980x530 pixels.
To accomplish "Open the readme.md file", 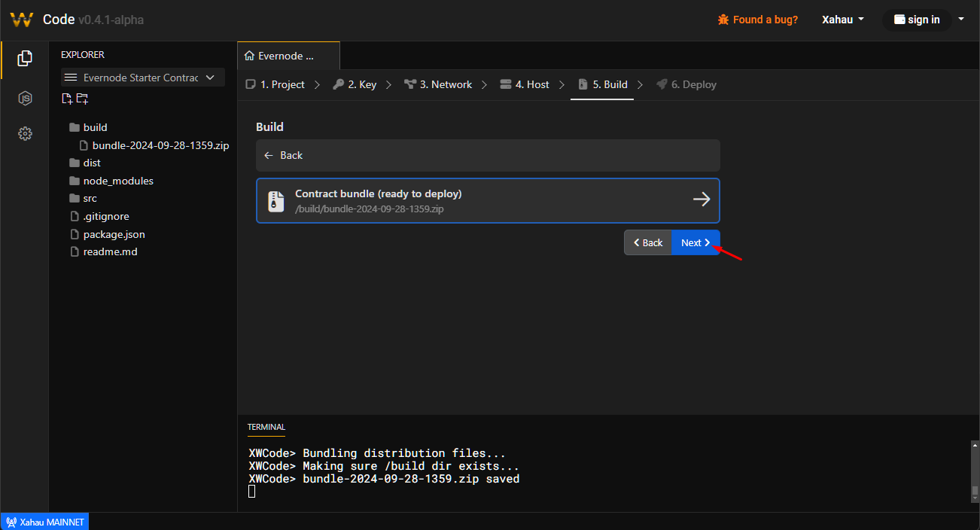I will click(103, 251).
